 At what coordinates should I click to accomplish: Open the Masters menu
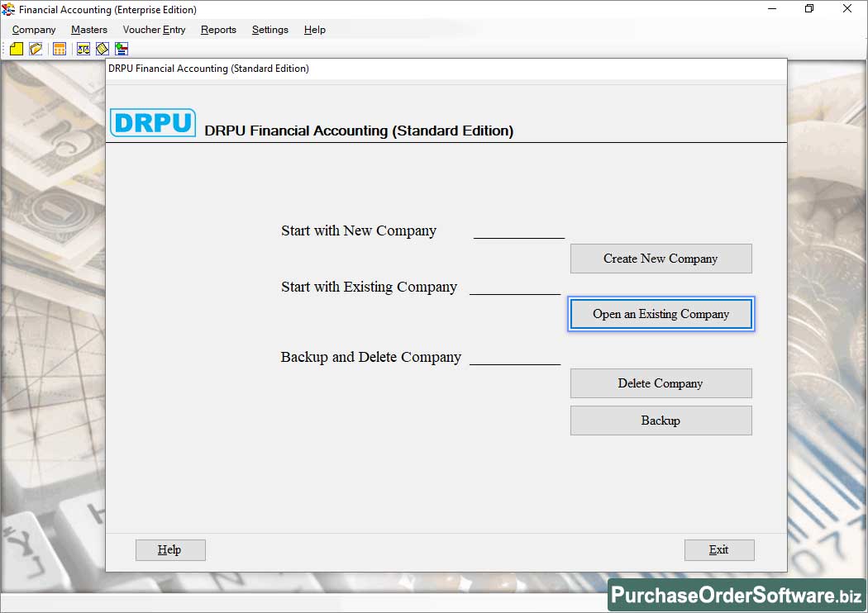89,30
